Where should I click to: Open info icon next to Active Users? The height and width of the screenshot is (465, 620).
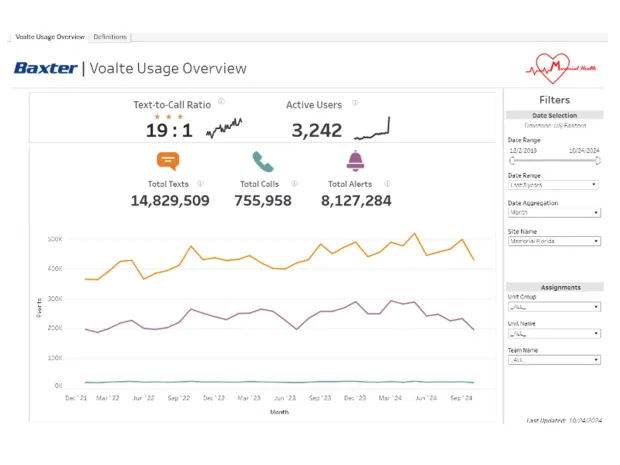coord(355,103)
